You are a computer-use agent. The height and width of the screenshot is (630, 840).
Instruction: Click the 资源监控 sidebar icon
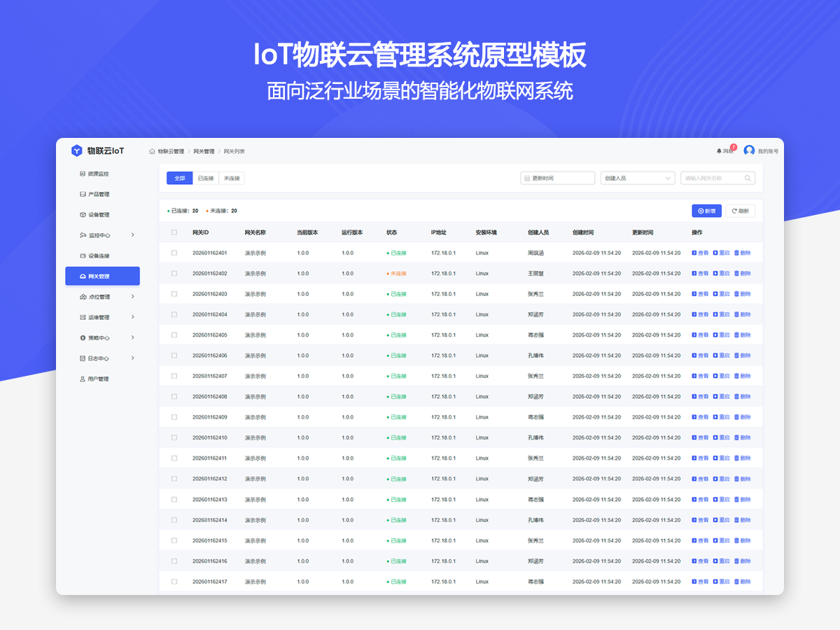pyautogui.click(x=83, y=174)
